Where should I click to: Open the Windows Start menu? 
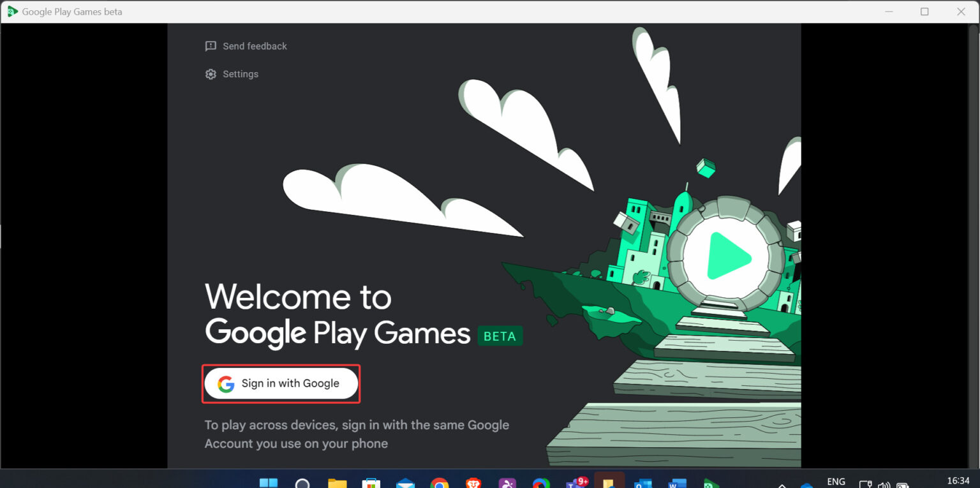(269, 482)
